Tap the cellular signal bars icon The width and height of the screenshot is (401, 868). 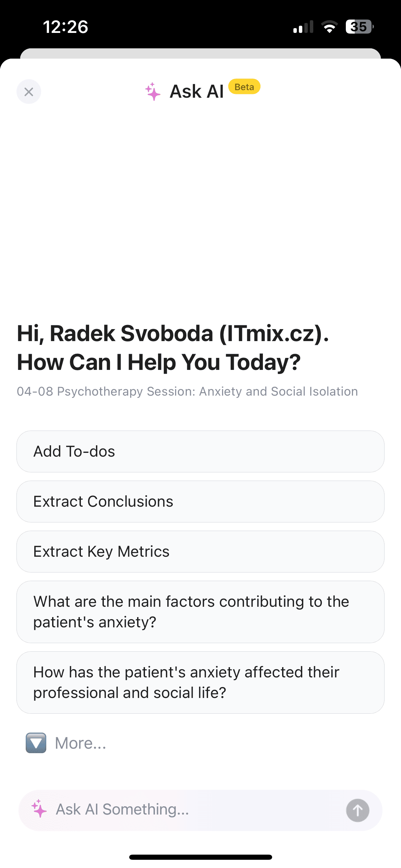[303, 27]
